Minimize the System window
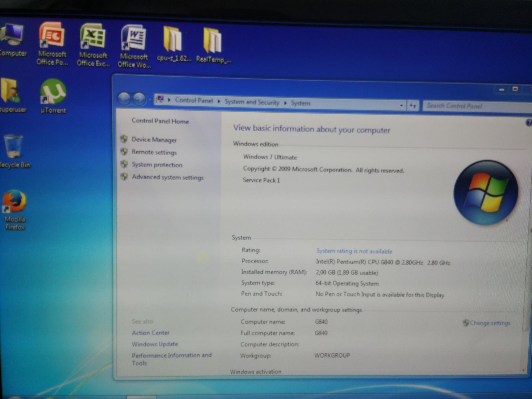This screenshot has height=399, width=532. coord(502,89)
